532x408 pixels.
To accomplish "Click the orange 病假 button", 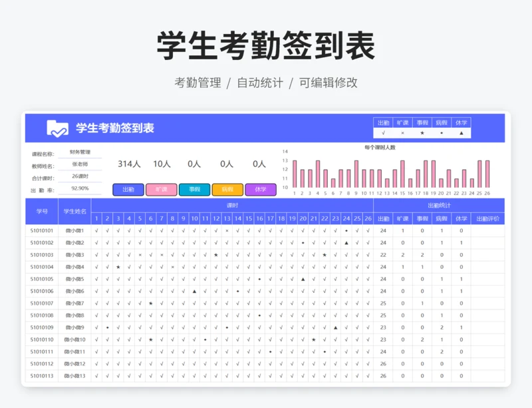I will point(227,190).
